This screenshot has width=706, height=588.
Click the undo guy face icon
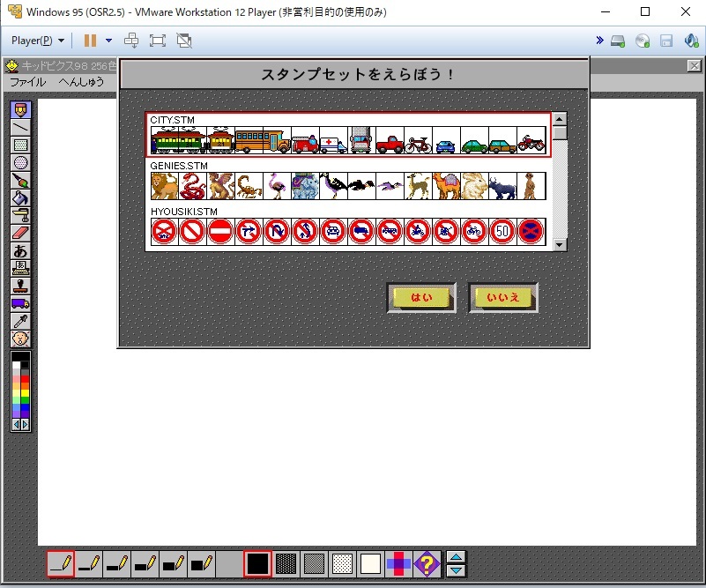pyautogui.click(x=20, y=339)
